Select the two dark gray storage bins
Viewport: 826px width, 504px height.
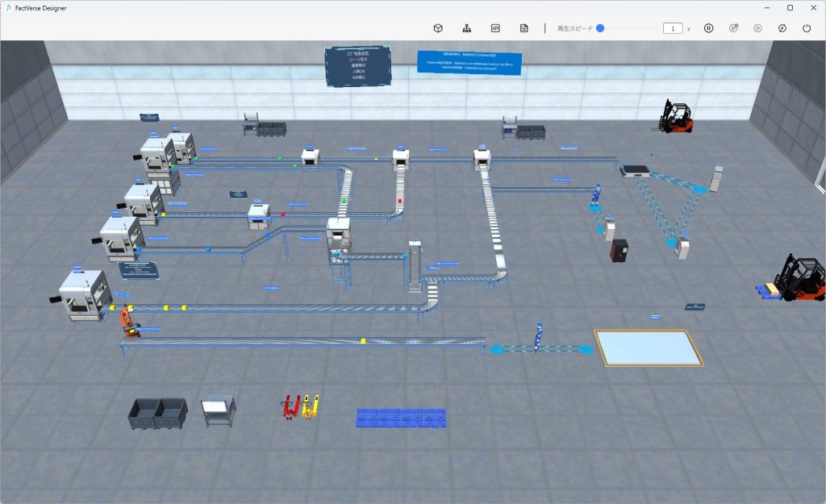point(157,412)
